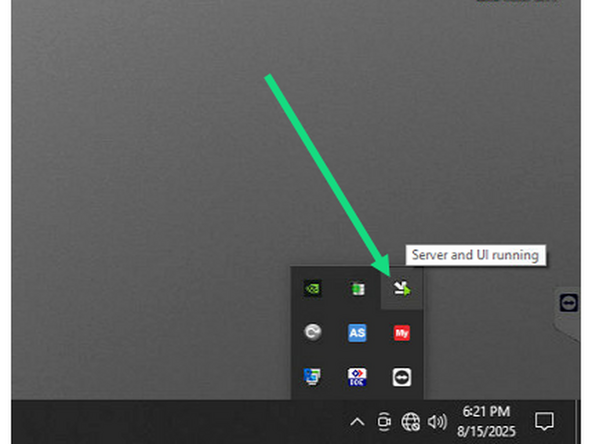Image resolution: width=592 pixels, height=444 pixels.
Task: Collapse the hidden icons chevron on taskbar
Action: coord(357,422)
